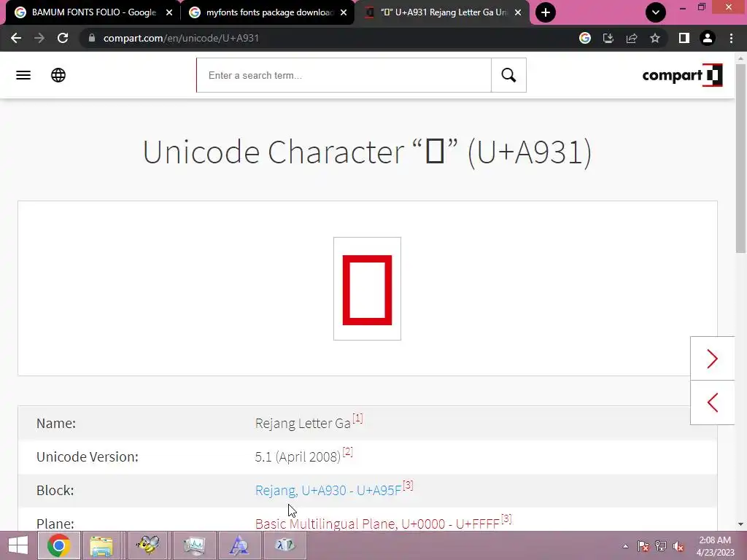
Task: Click '5.1 (April 2008)' version value
Action: pyautogui.click(x=298, y=456)
